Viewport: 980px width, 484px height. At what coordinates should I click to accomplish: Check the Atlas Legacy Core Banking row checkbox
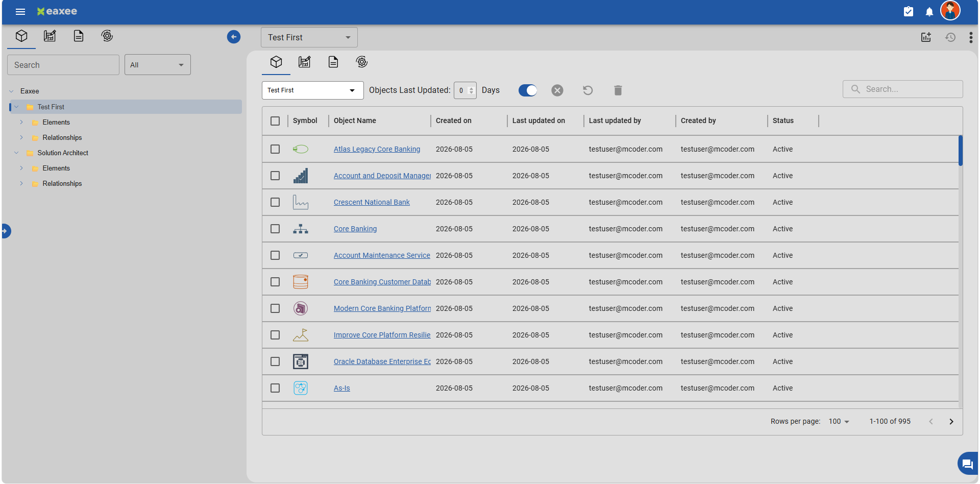click(275, 149)
